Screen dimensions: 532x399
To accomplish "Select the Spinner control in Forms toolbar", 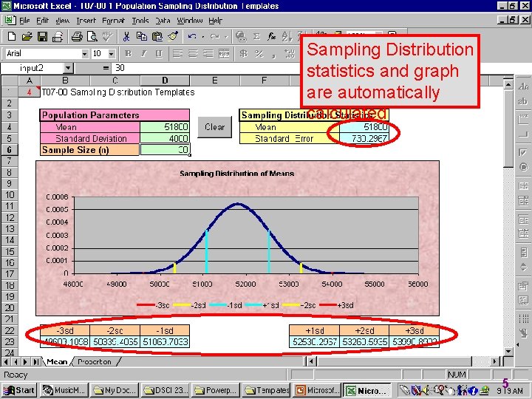I will 523,267.
